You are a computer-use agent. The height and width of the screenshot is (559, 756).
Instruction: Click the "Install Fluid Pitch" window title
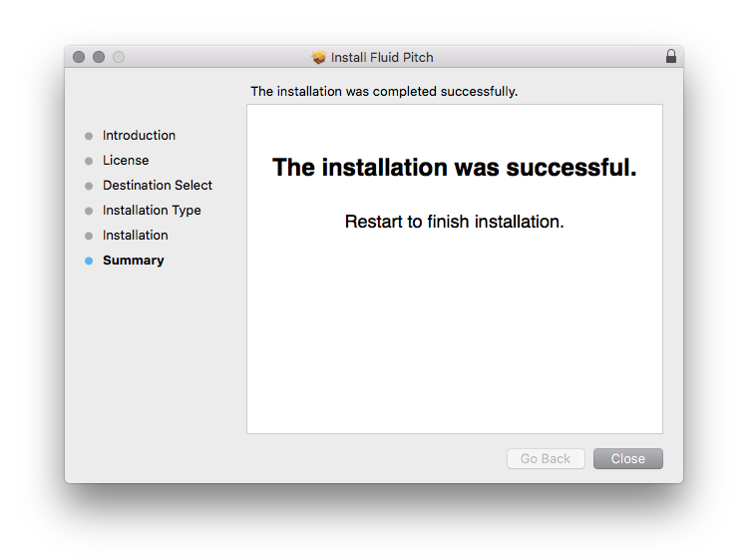click(x=382, y=57)
